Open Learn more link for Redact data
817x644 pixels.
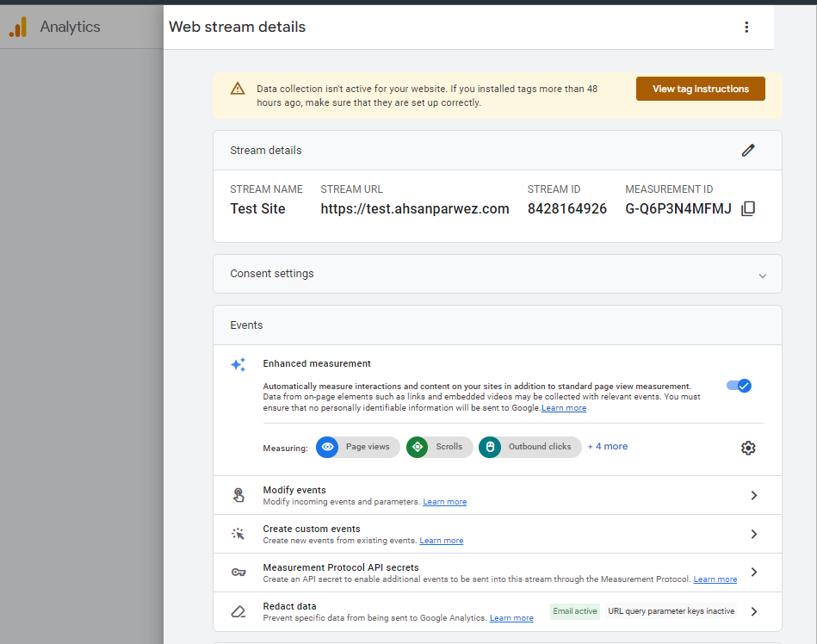(x=511, y=618)
